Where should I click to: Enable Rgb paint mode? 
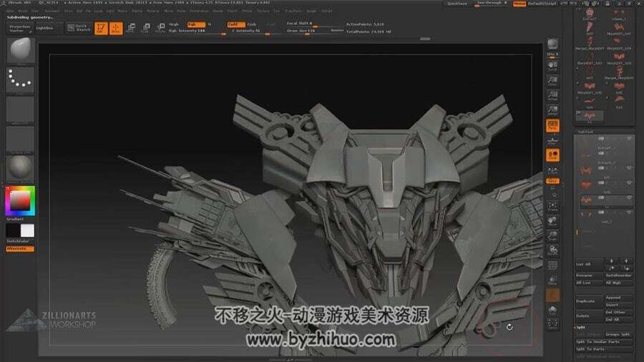(195, 24)
